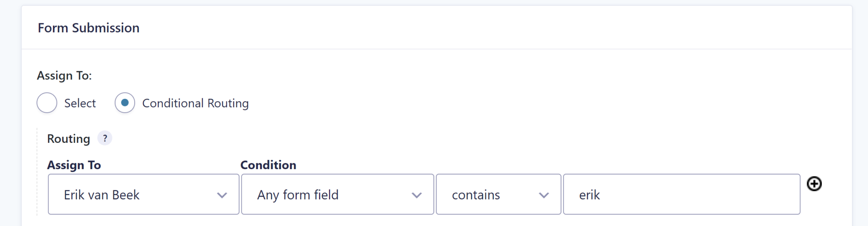
Task: Enable the Conditional Routing radio button
Action: pyautogui.click(x=125, y=103)
